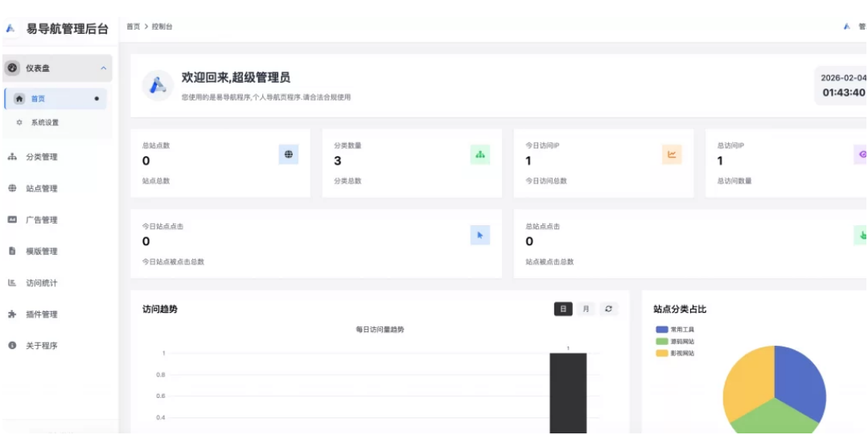
Task: Click the avatar icon in welcome banner
Action: pos(158,85)
